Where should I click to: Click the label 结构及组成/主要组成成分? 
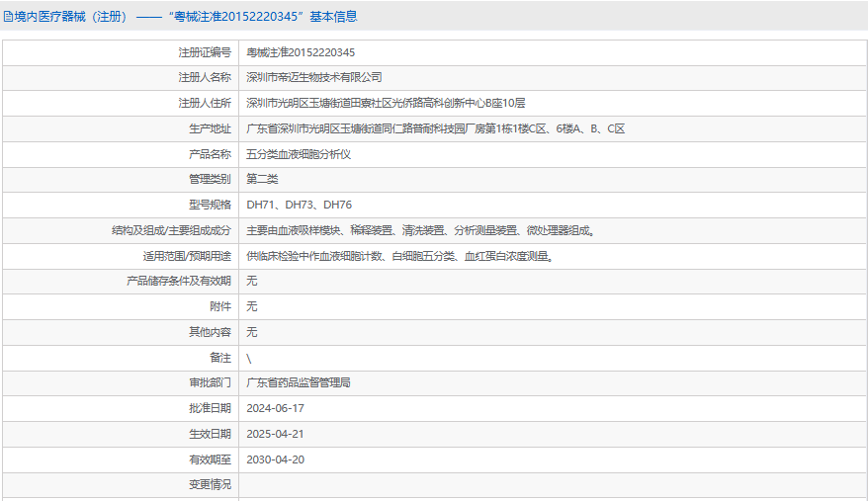point(171,231)
